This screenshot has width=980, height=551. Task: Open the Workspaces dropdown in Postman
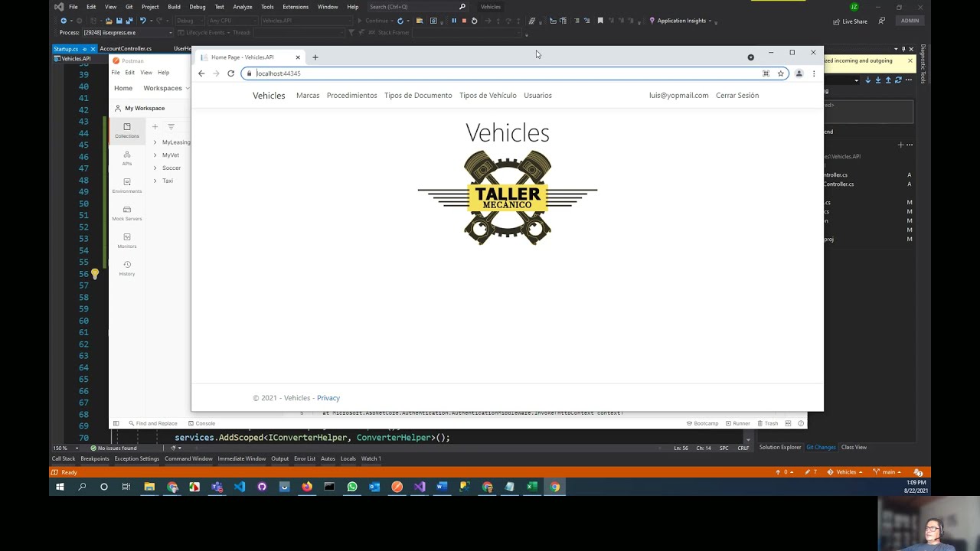(165, 88)
